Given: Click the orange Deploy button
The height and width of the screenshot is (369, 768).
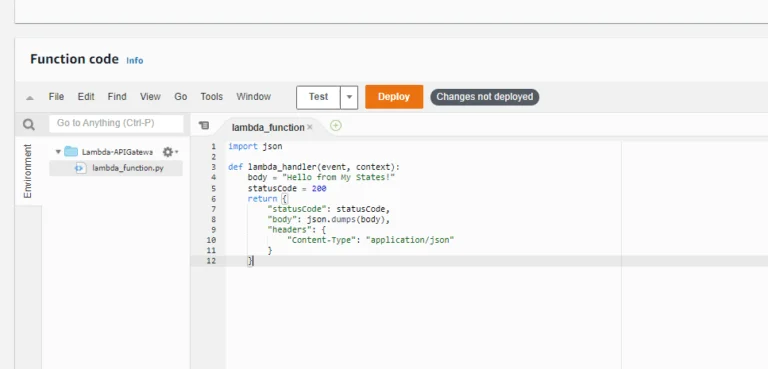Looking at the screenshot, I should pyautogui.click(x=394, y=97).
